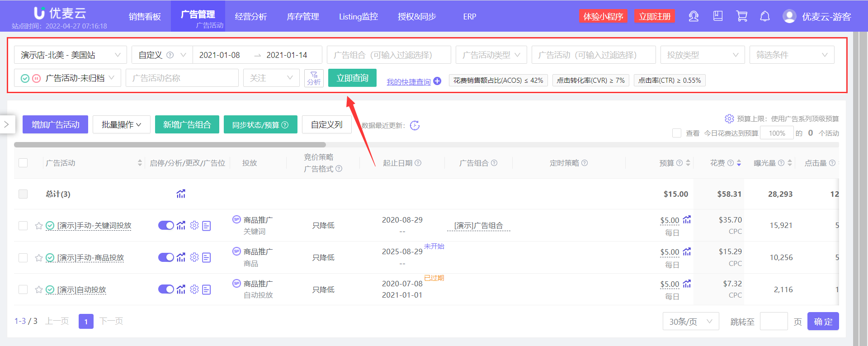Click the user avatar icon
Viewport: 868px width, 346px height.
(x=789, y=16)
